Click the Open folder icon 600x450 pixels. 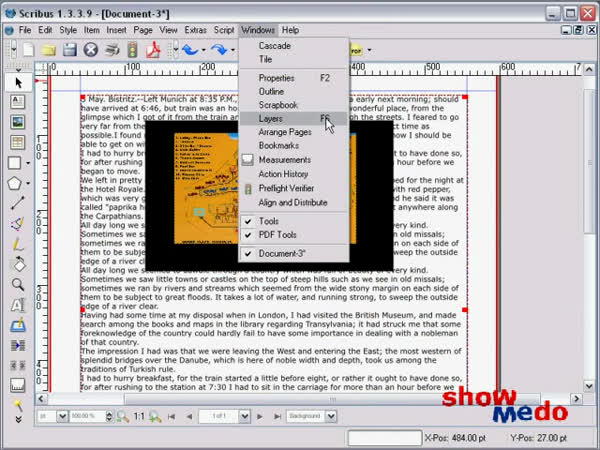pos(49,50)
